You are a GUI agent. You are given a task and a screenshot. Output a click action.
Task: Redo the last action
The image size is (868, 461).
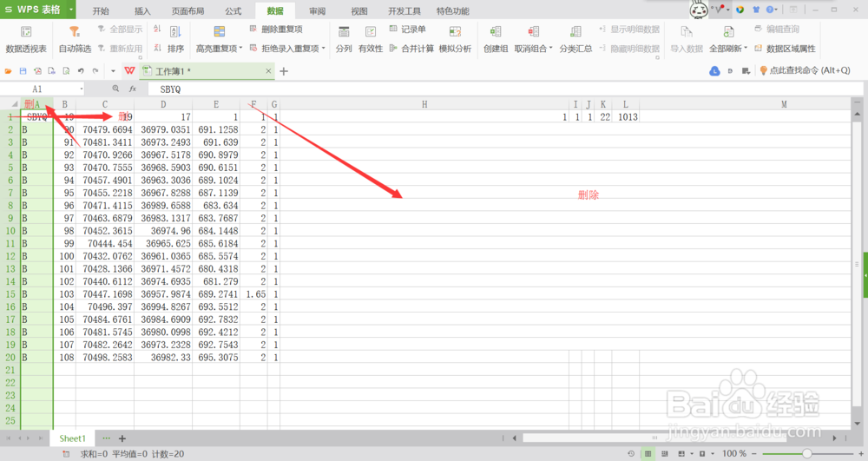point(95,71)
